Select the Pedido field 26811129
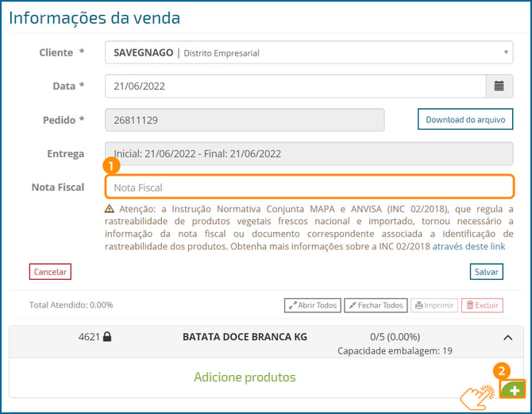 click(245, 120)
